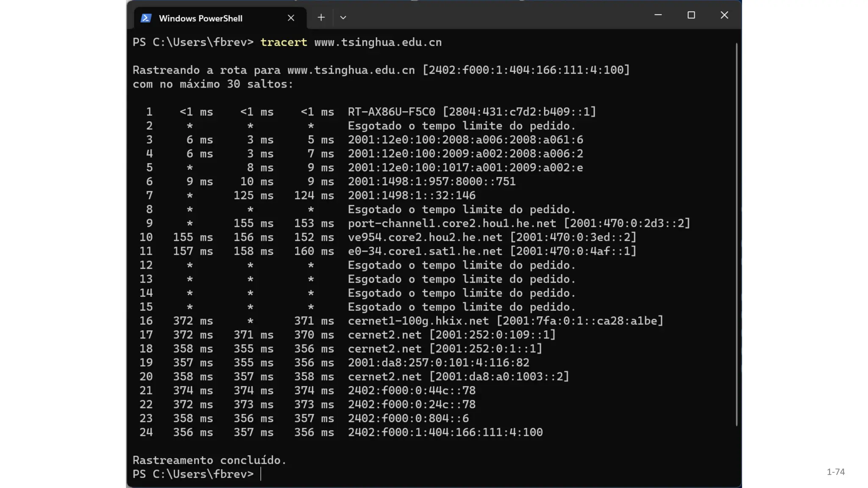868x488 pixels.
Task: Click the final hop 24 address
Action: pyautogui.click(x=445, y=432)
